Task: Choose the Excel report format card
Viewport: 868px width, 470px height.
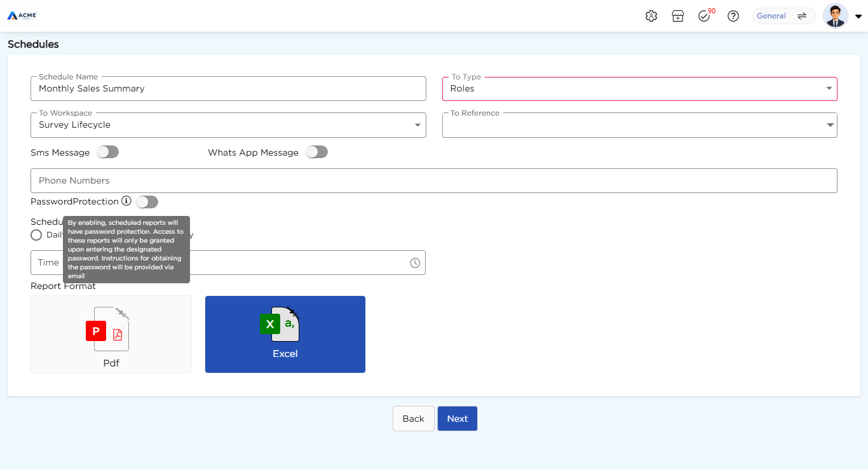Action: tap(285, 335)
